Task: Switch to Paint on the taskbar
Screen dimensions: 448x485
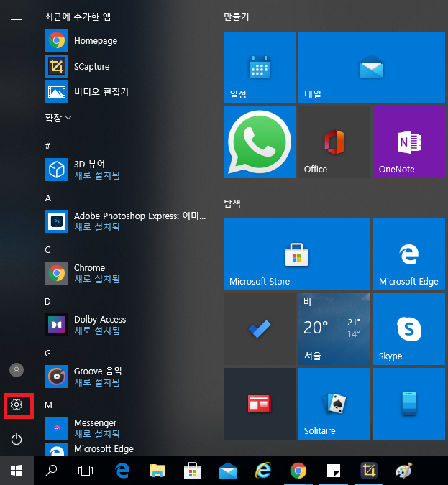Action: 404,471
